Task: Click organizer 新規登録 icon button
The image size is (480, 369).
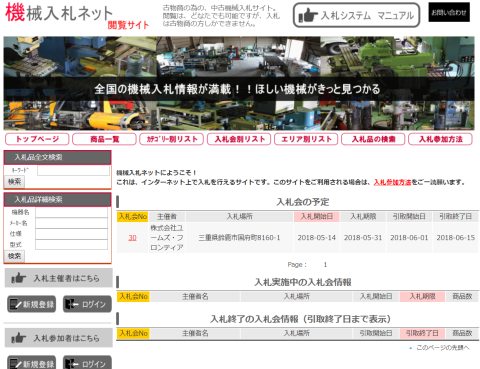Action: pyautogui.click(x=32, y=304)
